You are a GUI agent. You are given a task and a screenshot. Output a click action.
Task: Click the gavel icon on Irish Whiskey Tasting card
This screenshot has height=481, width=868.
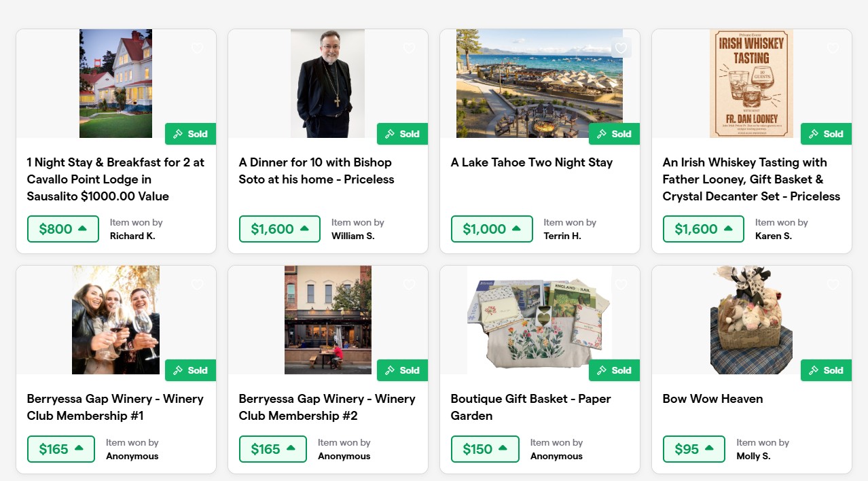(x=814, y=134)
